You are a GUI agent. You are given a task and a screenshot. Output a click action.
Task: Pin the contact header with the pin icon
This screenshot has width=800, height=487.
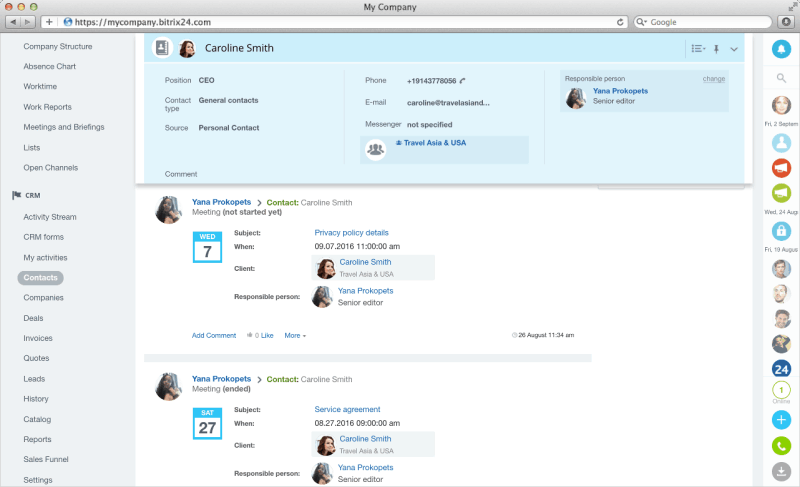click(x=716, y=49)
